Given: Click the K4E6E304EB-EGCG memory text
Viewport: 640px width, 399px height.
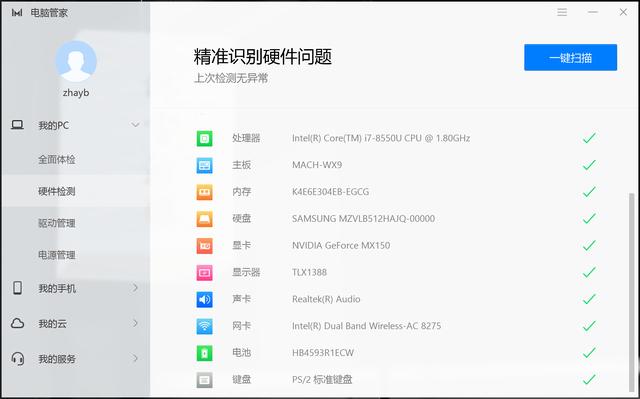Looking at the screenshot, I should pos(330,192).
